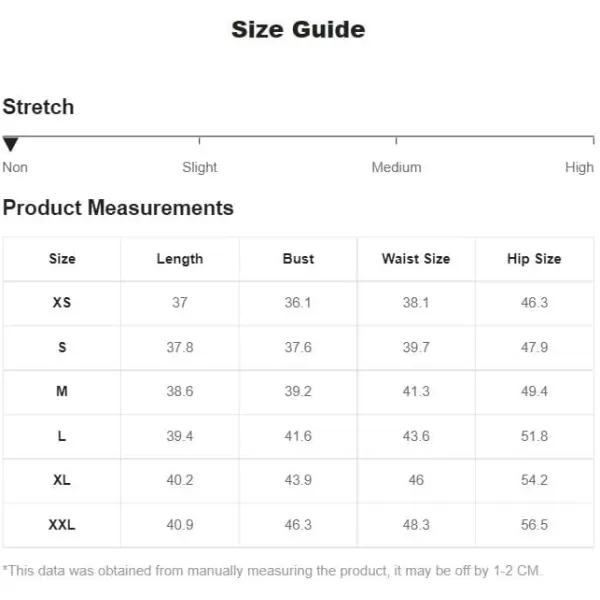Select the M size row label
This screenshot has height=600, width=600.
coord(62,391)
